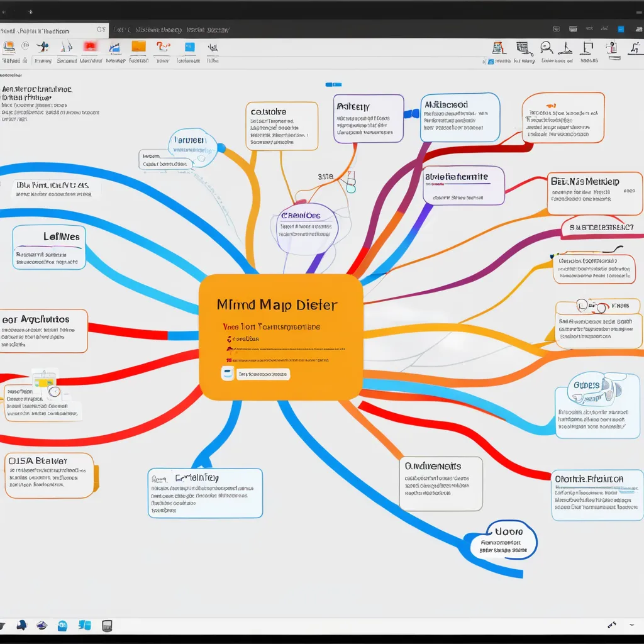644x644 pixels.
Task: Open the round blue app icon in the taskbar
Action: (62, 626)
